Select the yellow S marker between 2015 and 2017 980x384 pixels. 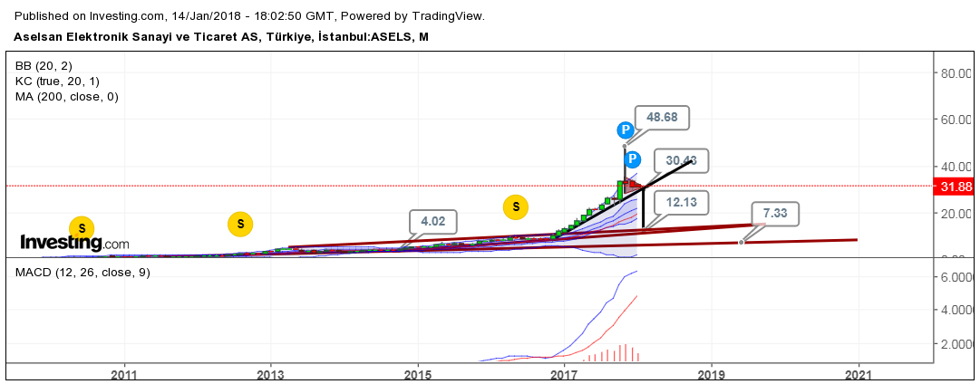[x=516, y=206]
